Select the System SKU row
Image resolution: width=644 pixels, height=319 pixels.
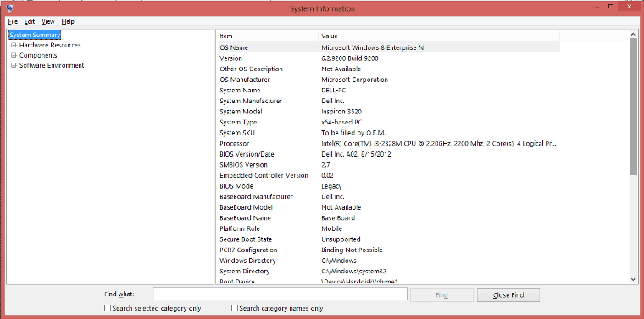[x=388, y=133]
